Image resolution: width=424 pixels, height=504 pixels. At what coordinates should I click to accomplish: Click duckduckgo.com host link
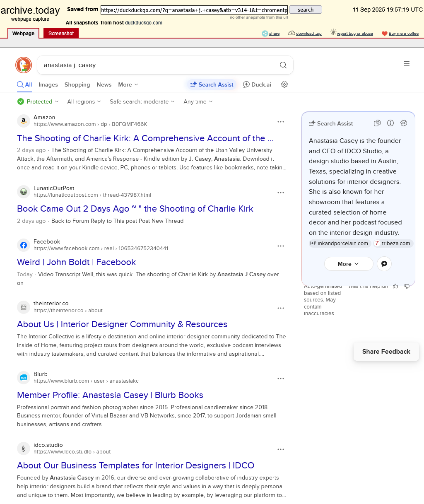[144, 23]
